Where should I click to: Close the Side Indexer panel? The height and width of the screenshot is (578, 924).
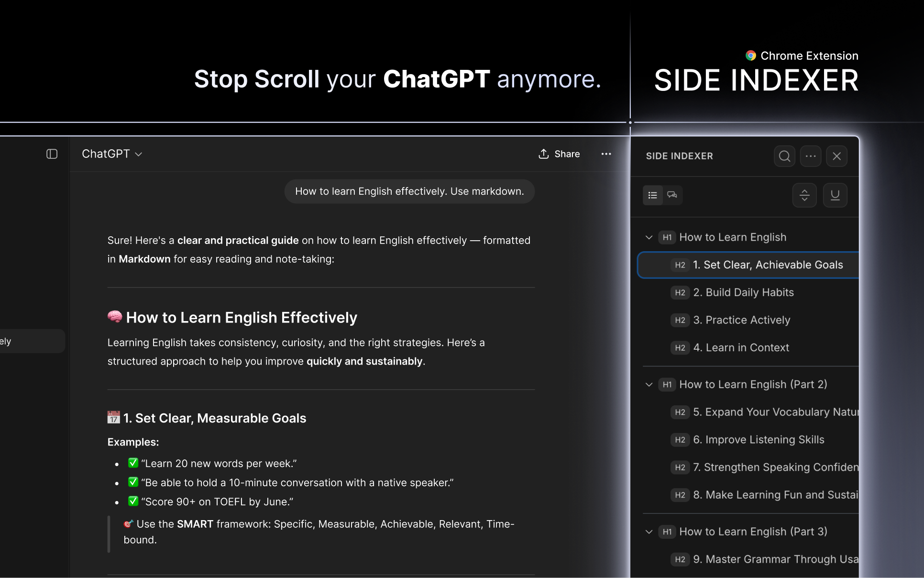tap(837, 156)
